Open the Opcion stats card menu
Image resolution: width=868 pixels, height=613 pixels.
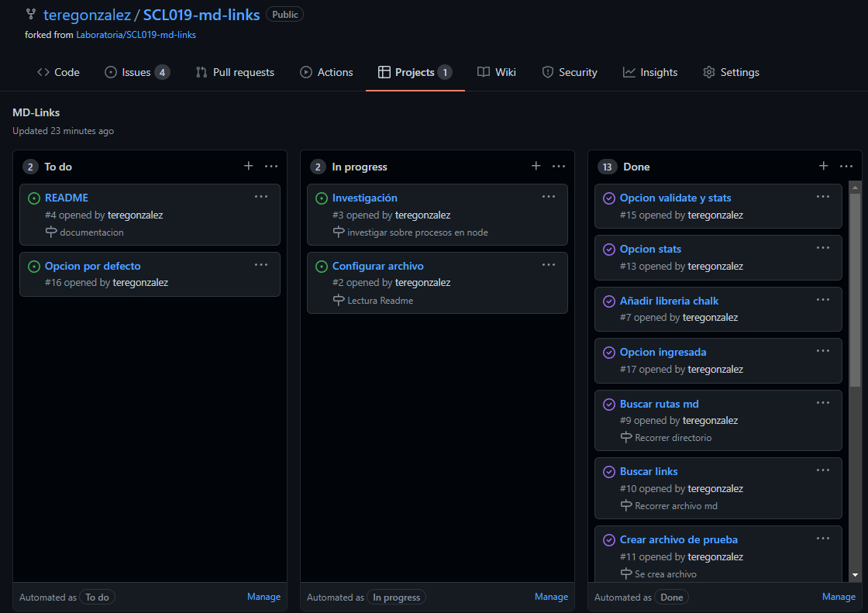822,248
